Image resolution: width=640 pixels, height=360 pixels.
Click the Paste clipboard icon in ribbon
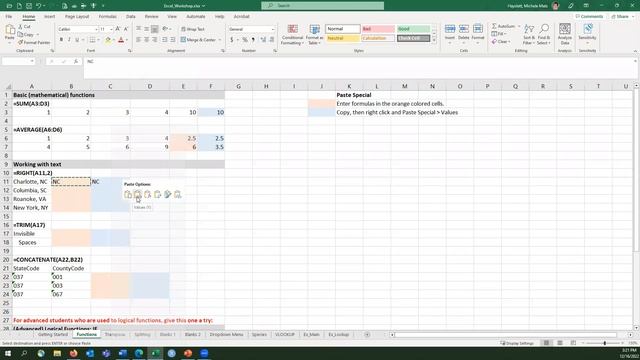pos(9,30)
